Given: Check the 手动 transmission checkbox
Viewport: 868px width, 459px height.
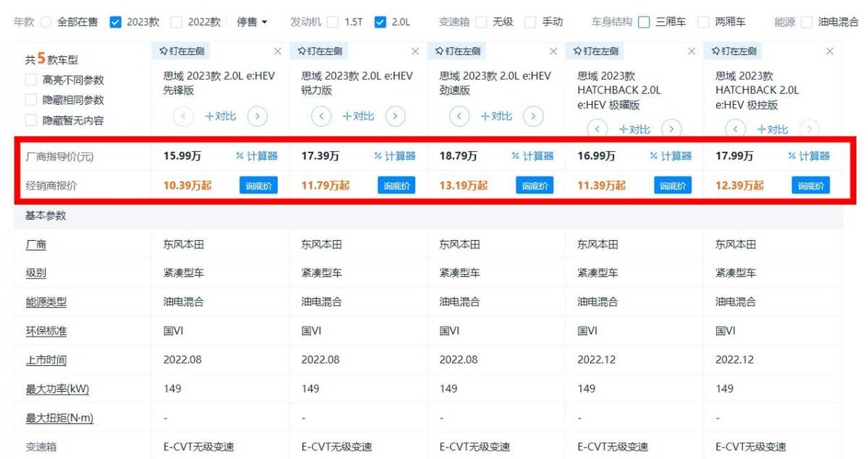Looking at the screenshot, I should (x=531, y=22).
